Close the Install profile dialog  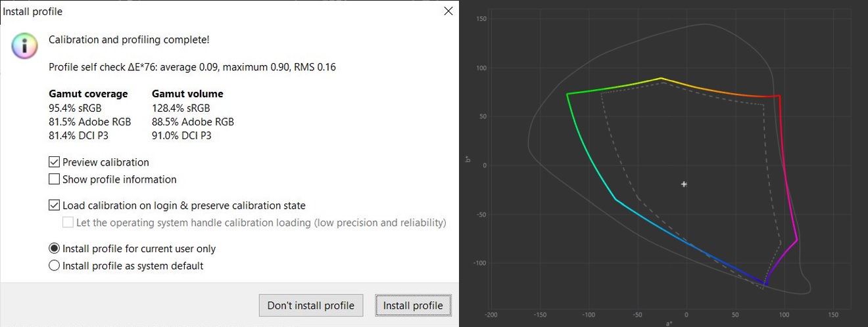tap(448, 11)
